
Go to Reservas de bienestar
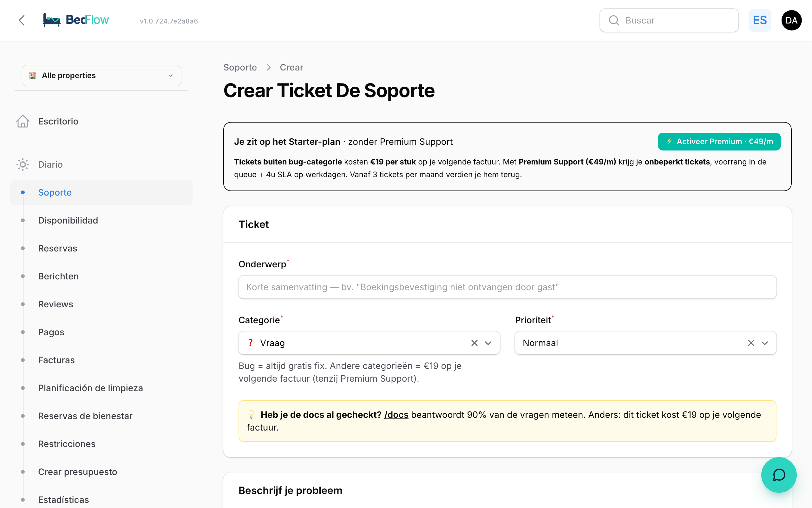(85, 416)
